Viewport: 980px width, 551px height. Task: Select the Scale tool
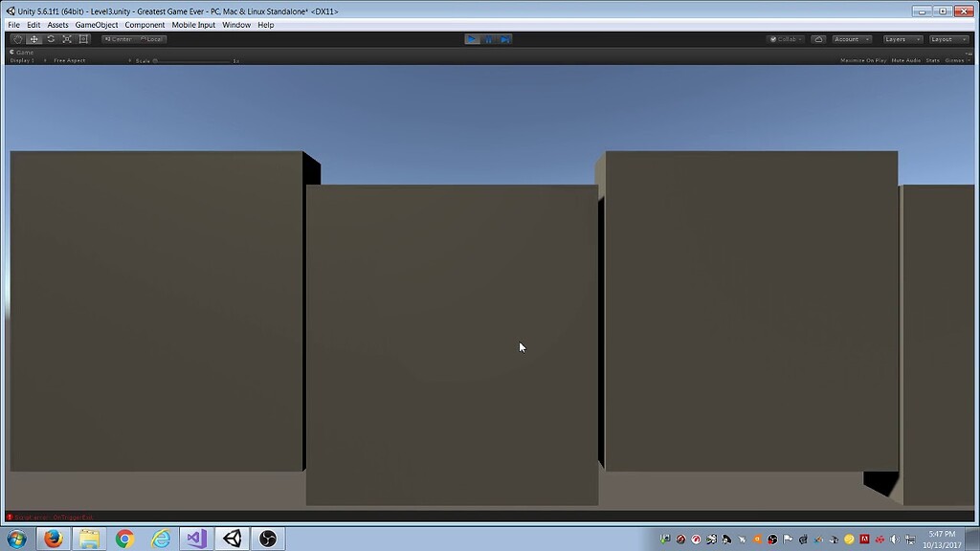66,39
